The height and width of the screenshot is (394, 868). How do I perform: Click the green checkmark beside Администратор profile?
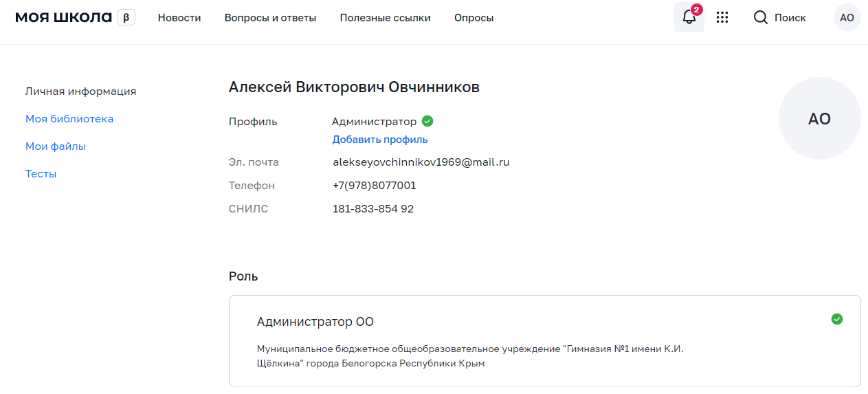point(427,122)
